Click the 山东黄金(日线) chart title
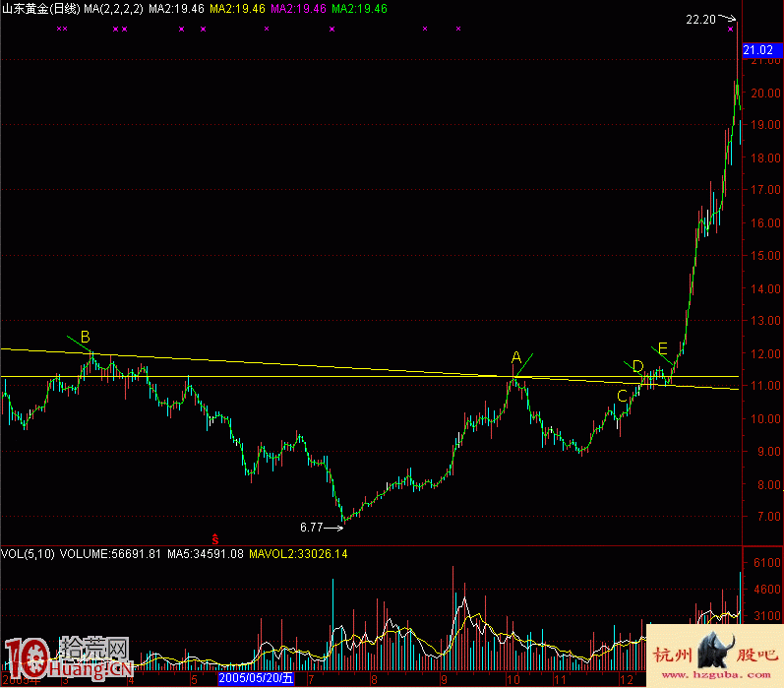Image resolution: width=784 pixels, height=688 pixels. [x=41, y=9]
